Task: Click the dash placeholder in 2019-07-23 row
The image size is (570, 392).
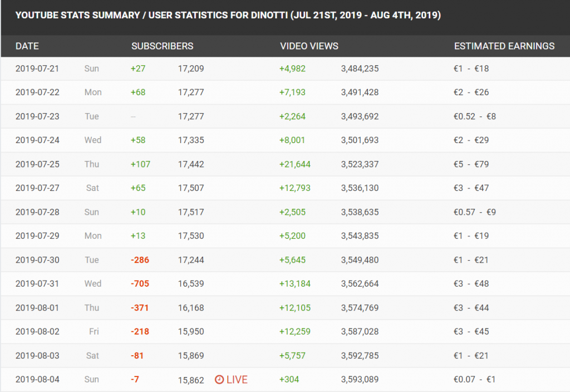Action: (133, 117)
